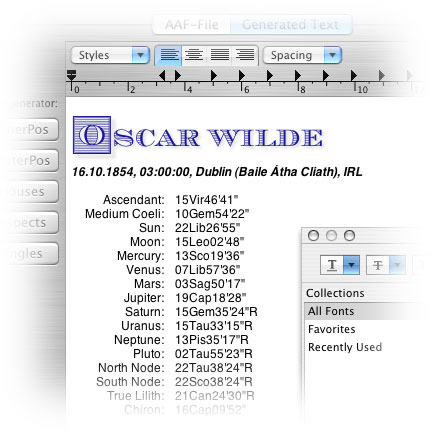Viewport: 432px width, 433px height.
Task: Click tab stop marker near ruler 4
Action: pos(178,75)
